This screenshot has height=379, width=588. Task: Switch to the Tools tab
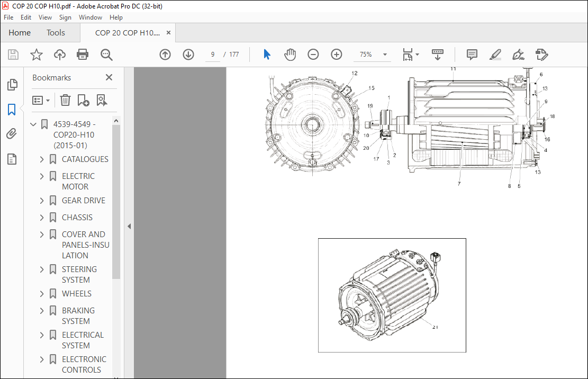coord(56,33)
